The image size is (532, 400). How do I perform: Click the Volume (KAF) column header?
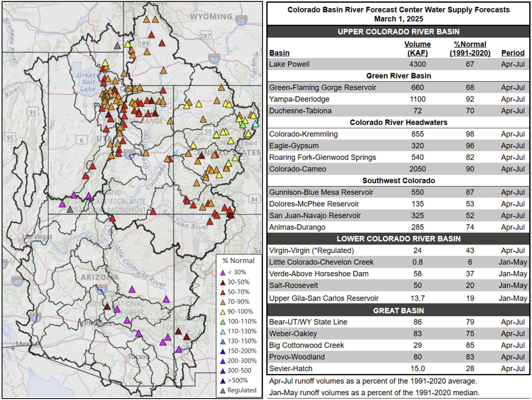(417, 48)
